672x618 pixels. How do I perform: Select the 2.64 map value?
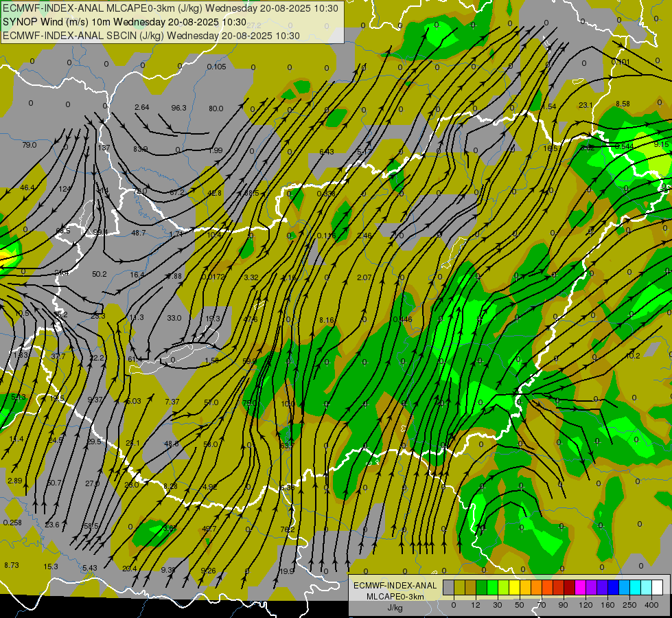(142, 107)
